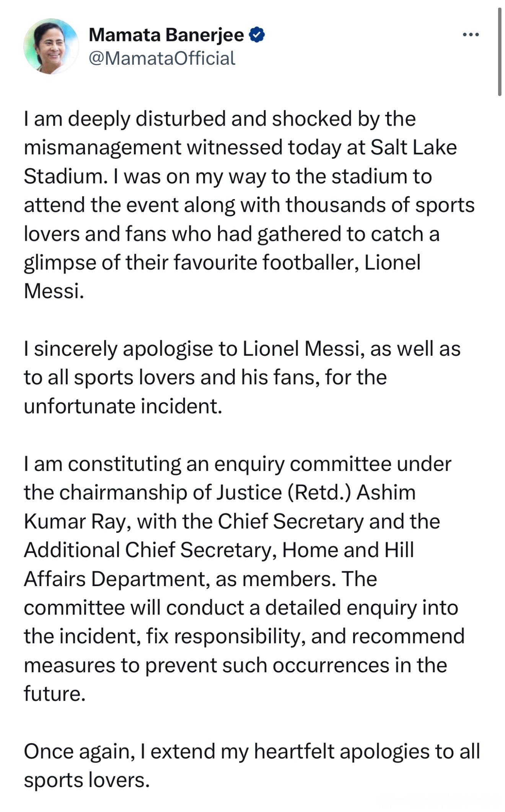Click the word "future." in the post
Viewport: 505px width, 812px height.
point(54,693)
